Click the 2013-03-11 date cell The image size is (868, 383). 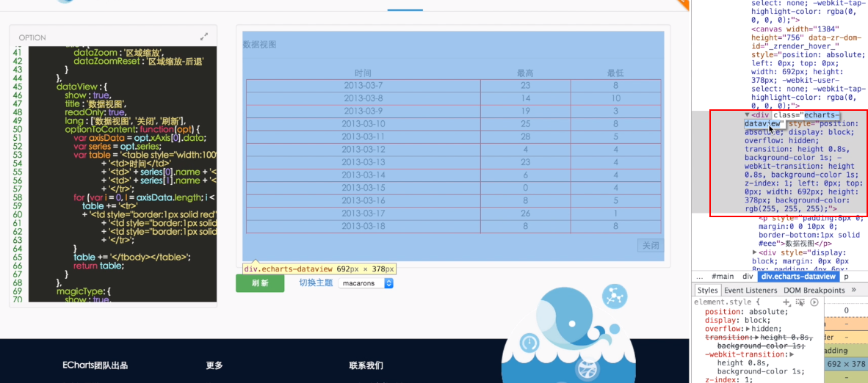(x=364, y=136)
